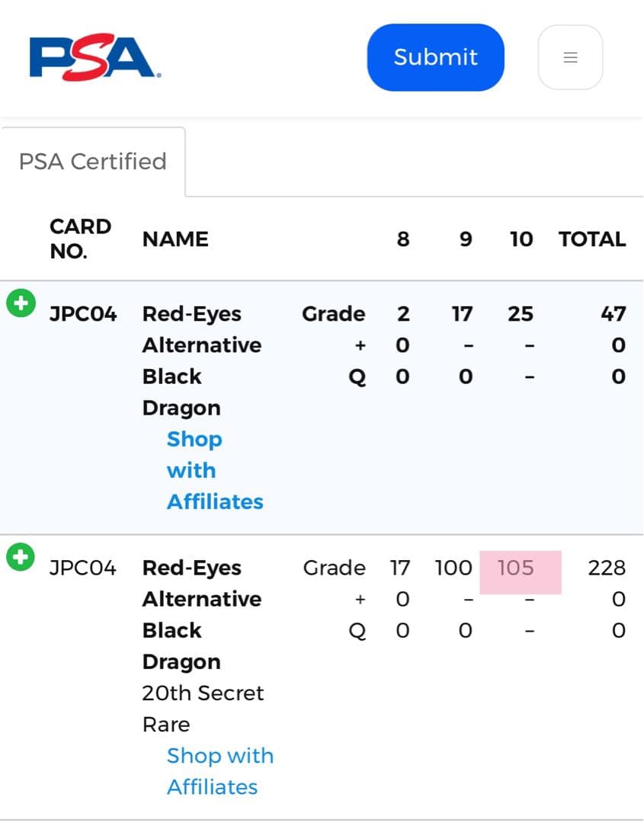644x823 pixels.
Task: Click the TOTAL column header
Action: 592,239
